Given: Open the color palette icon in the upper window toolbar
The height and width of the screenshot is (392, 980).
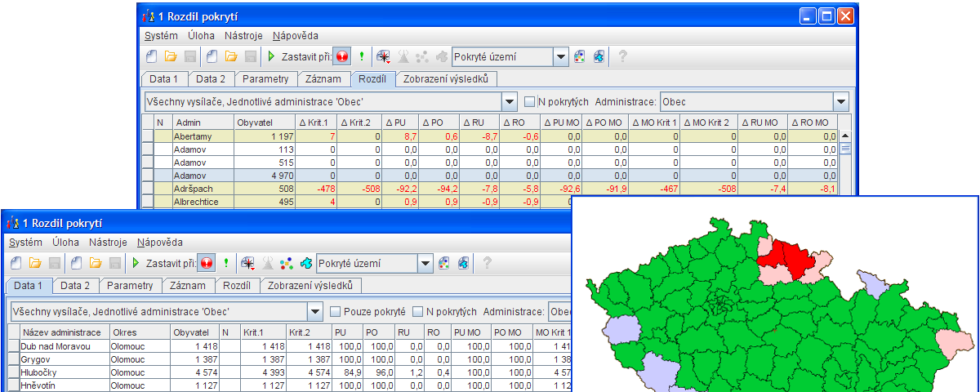Looking at the screenshot, I should click(x=580, y=57).
